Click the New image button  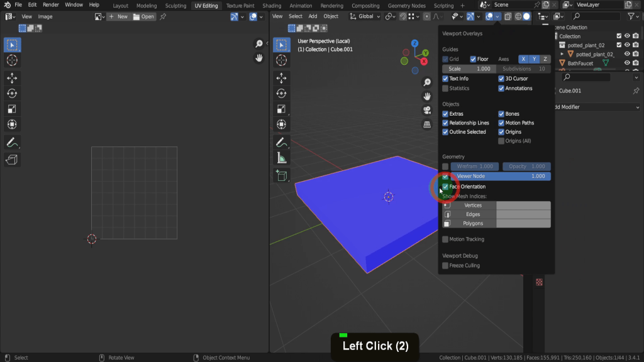(x=118, y=16)
